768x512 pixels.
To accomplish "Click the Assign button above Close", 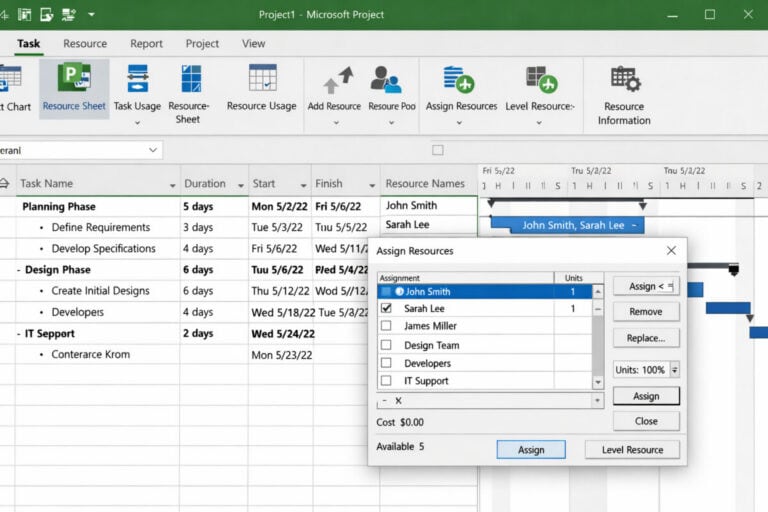I will tap(646, 396).
